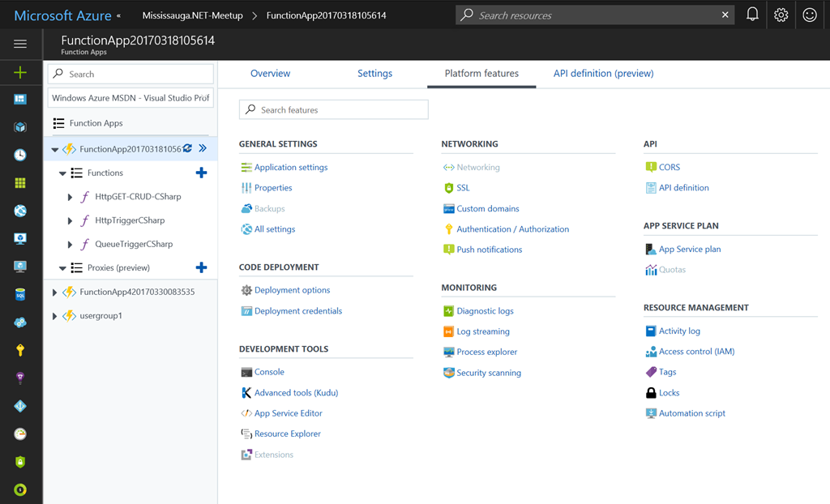Add a new function with plus icon
This screenshot has height=504, width=830.
(x=201, y=173)
